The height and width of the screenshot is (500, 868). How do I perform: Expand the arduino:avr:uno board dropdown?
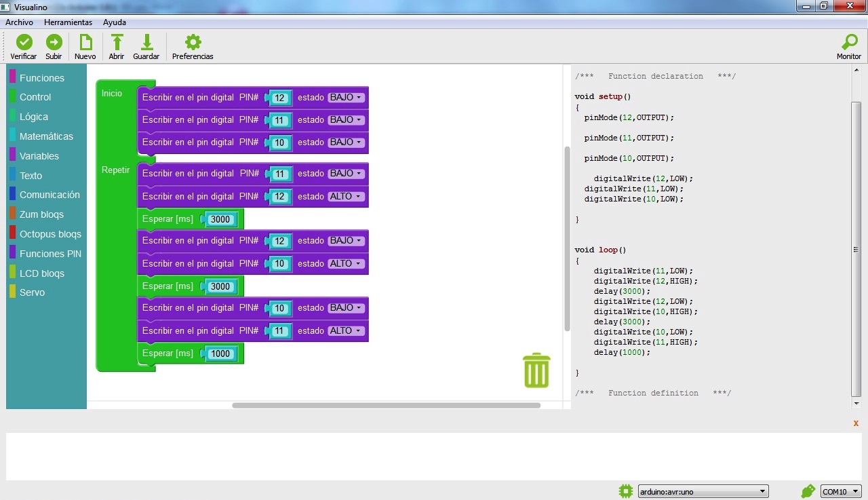click(703, 491)
